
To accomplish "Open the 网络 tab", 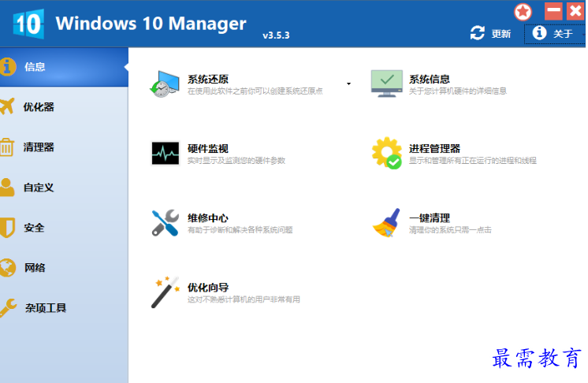I will 64,268.
